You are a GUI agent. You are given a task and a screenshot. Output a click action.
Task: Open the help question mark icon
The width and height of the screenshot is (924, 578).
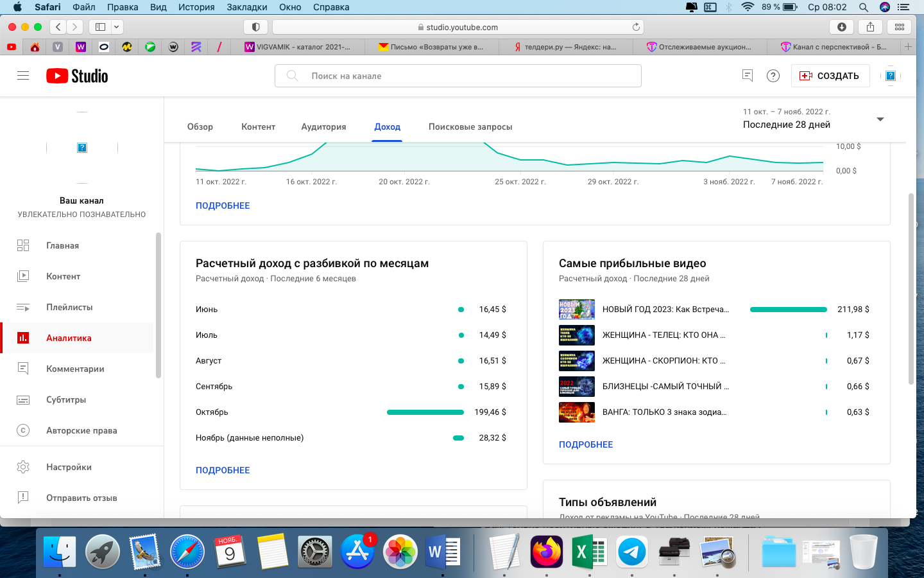click(773, 76)
